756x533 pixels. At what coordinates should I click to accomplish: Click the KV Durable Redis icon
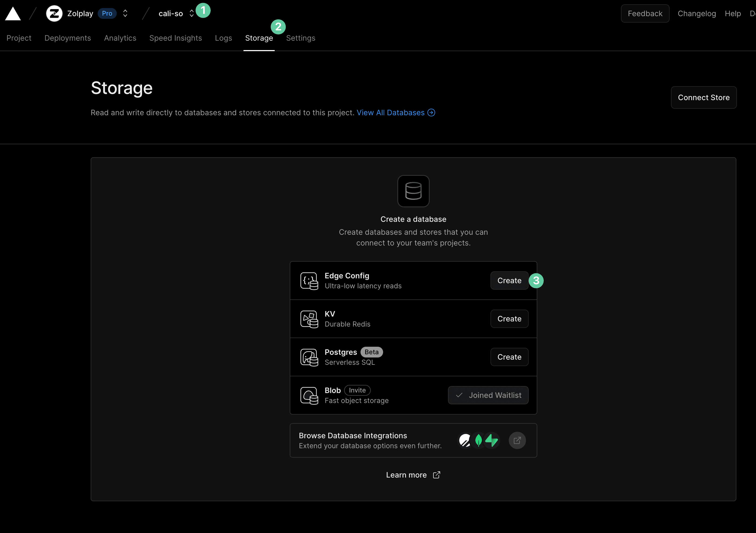pos(309,318)
